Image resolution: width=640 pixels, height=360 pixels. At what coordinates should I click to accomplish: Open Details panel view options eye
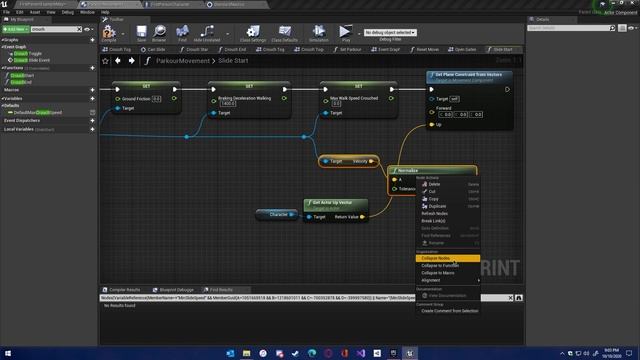pyautogui.click(x=632, y=28)
